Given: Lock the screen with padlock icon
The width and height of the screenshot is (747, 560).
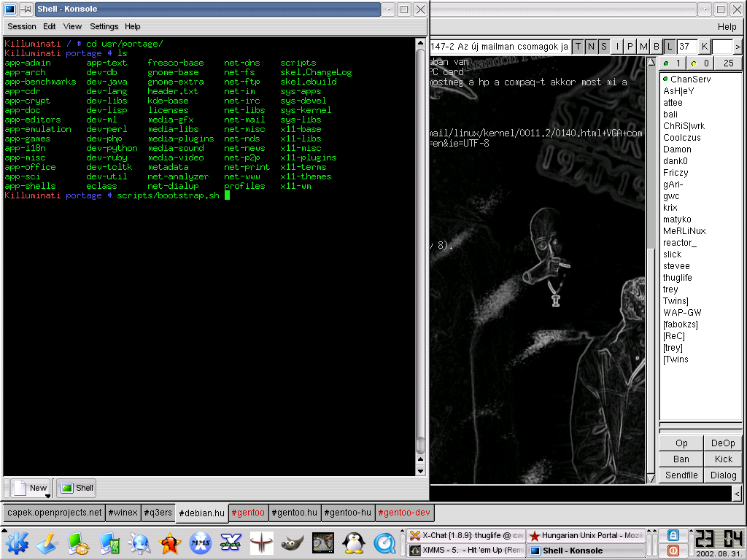Looking at the screenshot, I should pyautogui.click(x=673, y=534).
